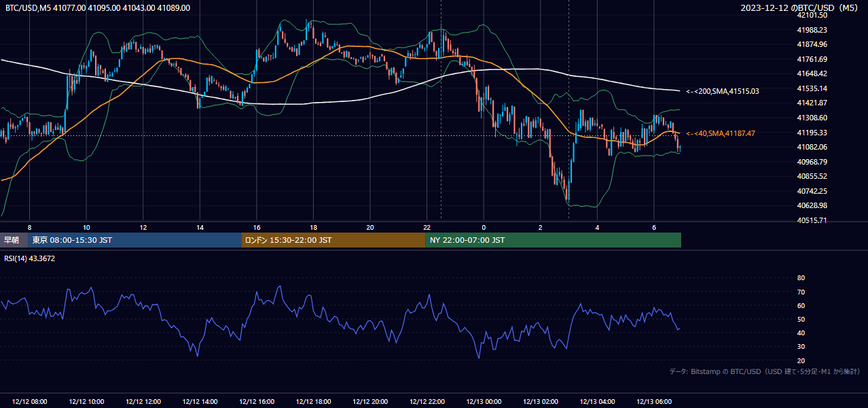Click the RSI(14) 43.3672 indicator label
The width and height of the screenshot is (868, 408).
click(x=30, y=258)
